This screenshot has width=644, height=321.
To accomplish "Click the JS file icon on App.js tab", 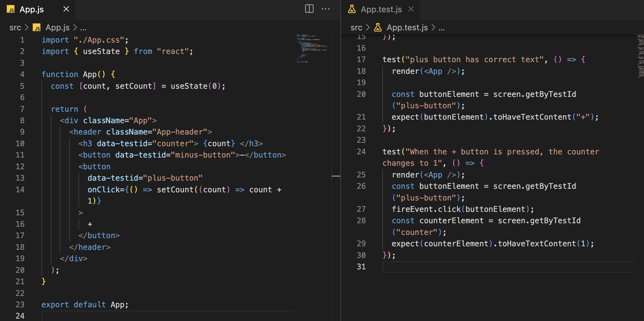I will tap(11, 9).
